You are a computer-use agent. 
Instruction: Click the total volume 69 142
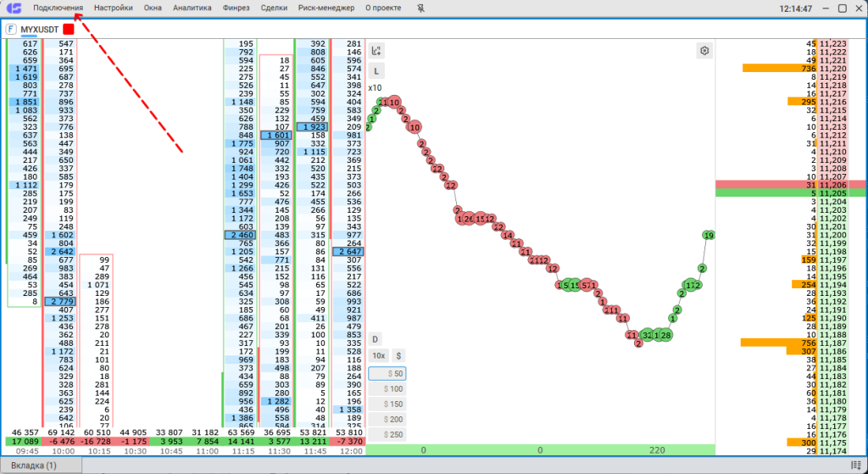click(x=61, y=432)
